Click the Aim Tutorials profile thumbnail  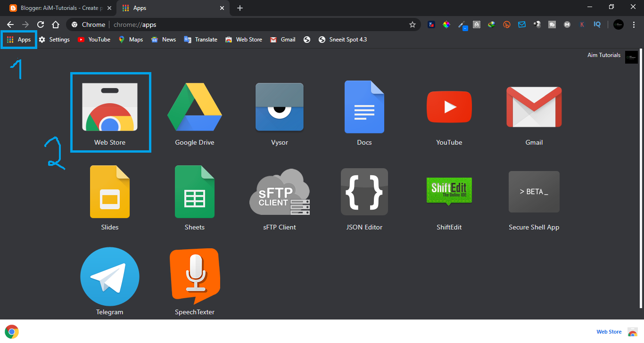click(x=631, y=57)
